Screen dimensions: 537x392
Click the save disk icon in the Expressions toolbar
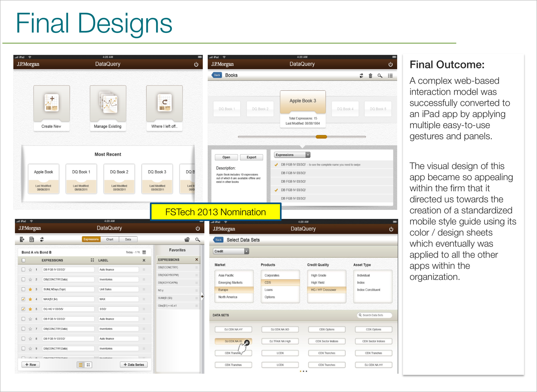click(x=32, y=240)
